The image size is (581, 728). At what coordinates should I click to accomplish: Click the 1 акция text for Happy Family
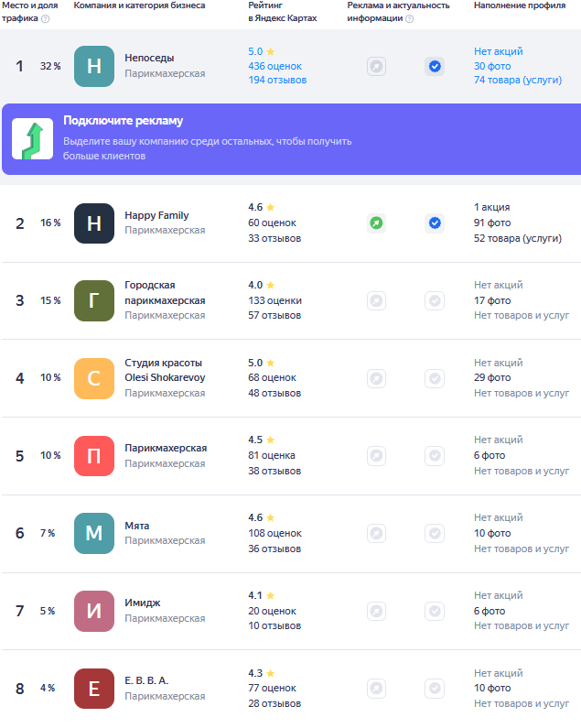coord(492,207)
